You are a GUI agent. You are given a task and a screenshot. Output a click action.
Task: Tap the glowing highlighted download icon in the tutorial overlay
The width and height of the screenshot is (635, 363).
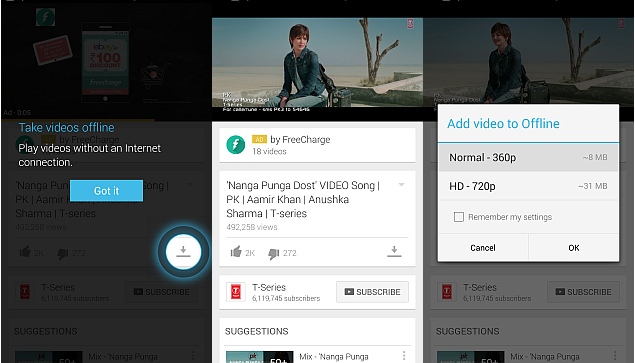tap(183, 252)
